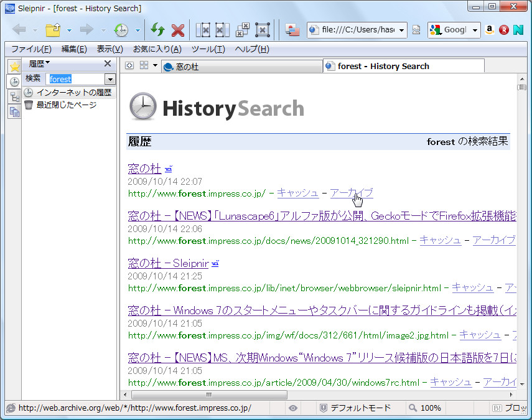Screen dimensions: 532x420
Task: Open the Google search engine dropdown
Action: [x=475, y=30]
